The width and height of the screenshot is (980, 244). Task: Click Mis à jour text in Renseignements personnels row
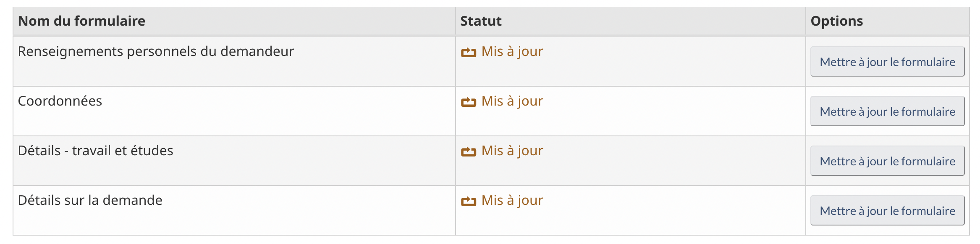tap(512, 51)
